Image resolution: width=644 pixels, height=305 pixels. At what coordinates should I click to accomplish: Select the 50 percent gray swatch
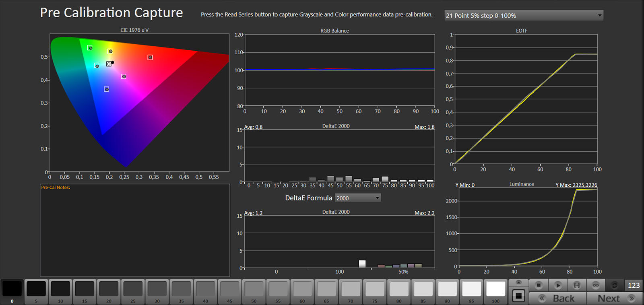point(254,289)
